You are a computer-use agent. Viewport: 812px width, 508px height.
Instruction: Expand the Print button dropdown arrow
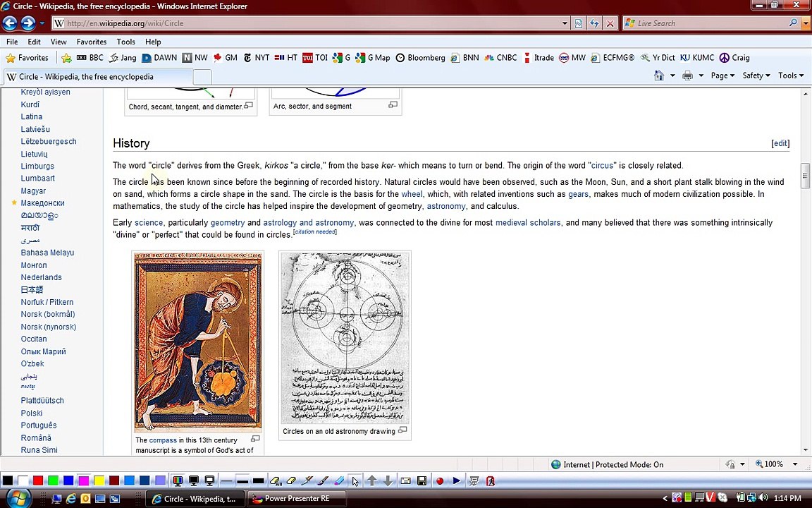click(701, 75)
